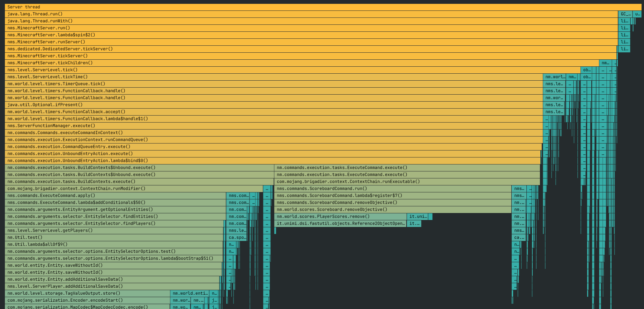
Task: Select the PlayerScores.remove() frame
Action: pos(340,216)
